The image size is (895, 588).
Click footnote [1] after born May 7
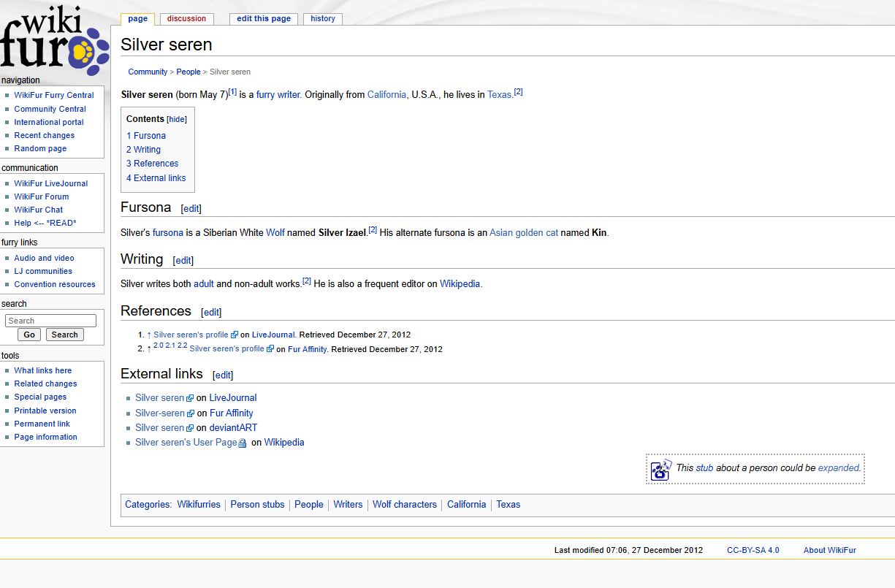point(232,92)
